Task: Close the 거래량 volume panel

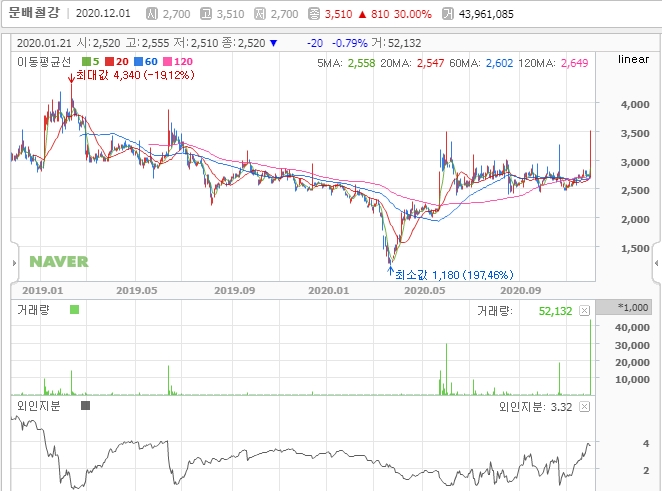Action: pyautogui.click(x=584, y=311)
